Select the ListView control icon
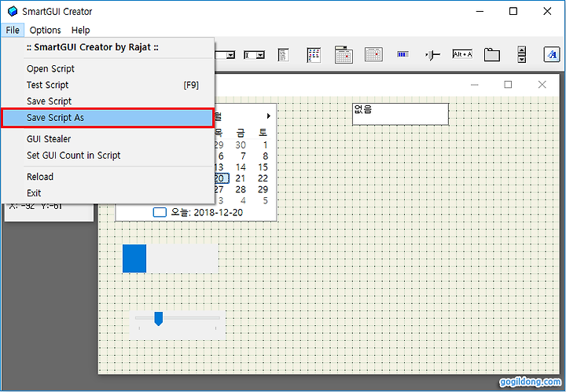 click(x=314, y=55)
